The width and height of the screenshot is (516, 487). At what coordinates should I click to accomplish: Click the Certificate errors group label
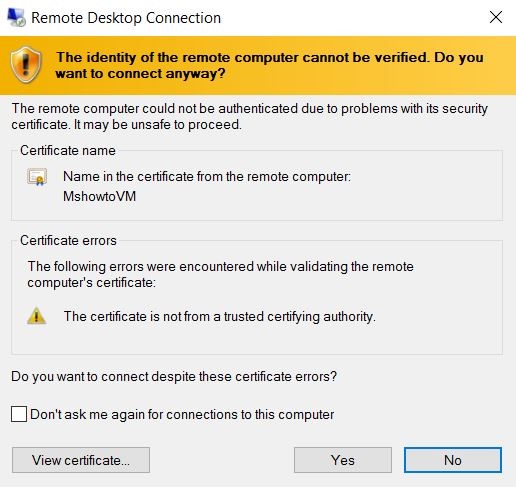coord(68,240)
